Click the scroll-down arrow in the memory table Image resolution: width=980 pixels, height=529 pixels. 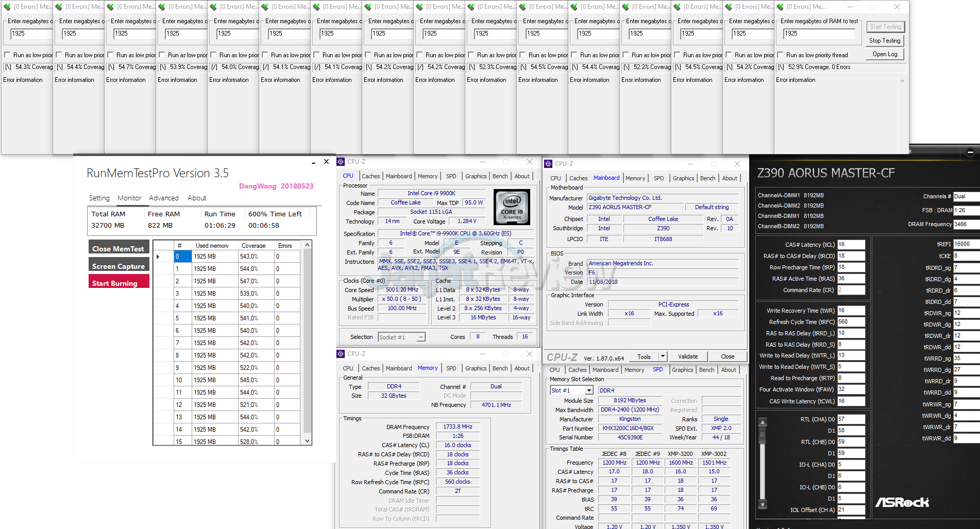(x=307, y=441)
